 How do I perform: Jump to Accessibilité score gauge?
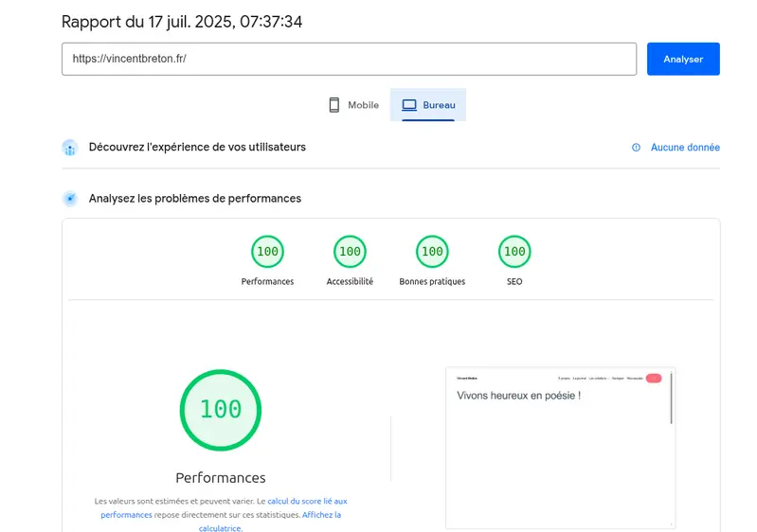(350, 251)
